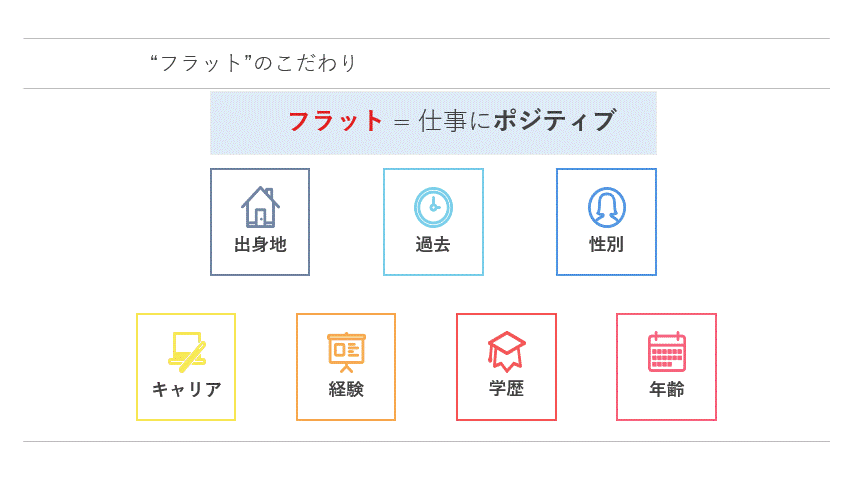Select the 過去 label text
Viewport: 853px width, 480px height.
[x=433, y=245]
